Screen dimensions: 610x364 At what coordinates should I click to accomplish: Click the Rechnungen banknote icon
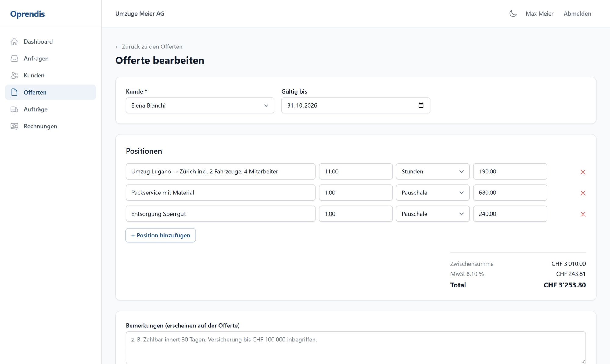[x=14, y=126]
